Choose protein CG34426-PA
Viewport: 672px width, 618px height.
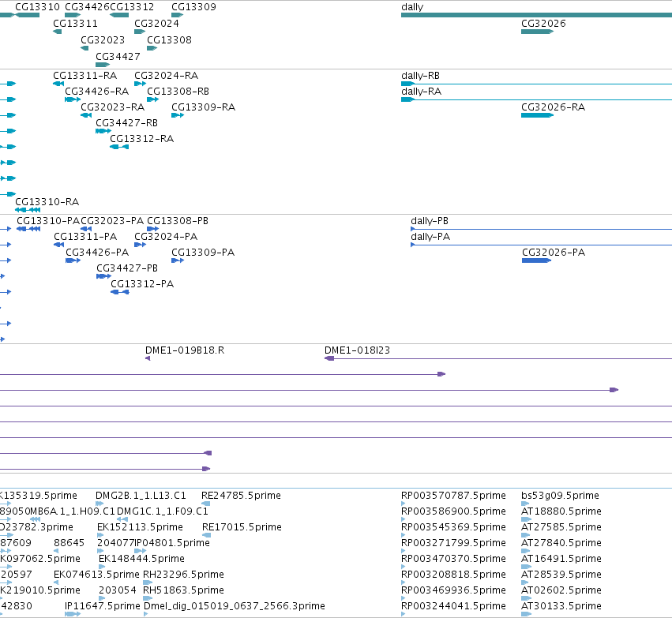pos(97,253)
